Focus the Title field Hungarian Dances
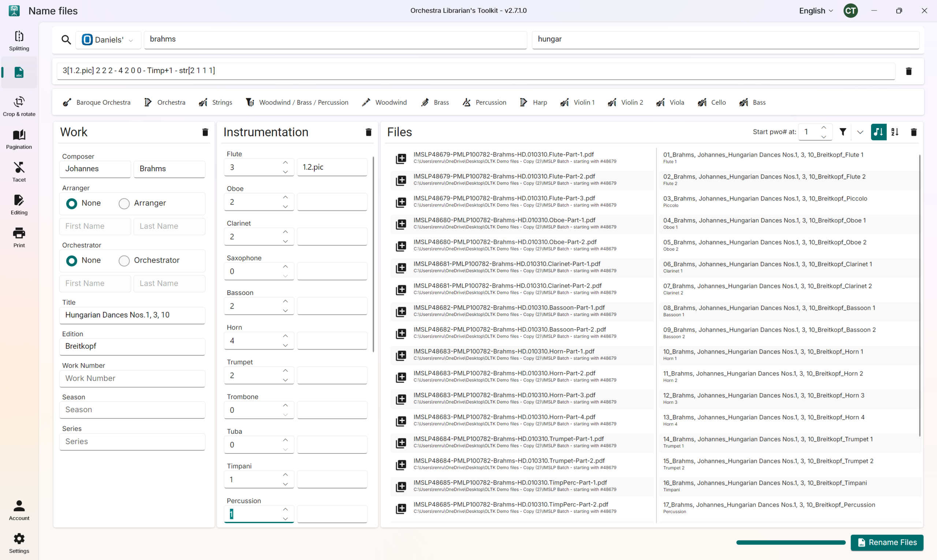Viewport: 937px width, 560px height. (132, 315)
